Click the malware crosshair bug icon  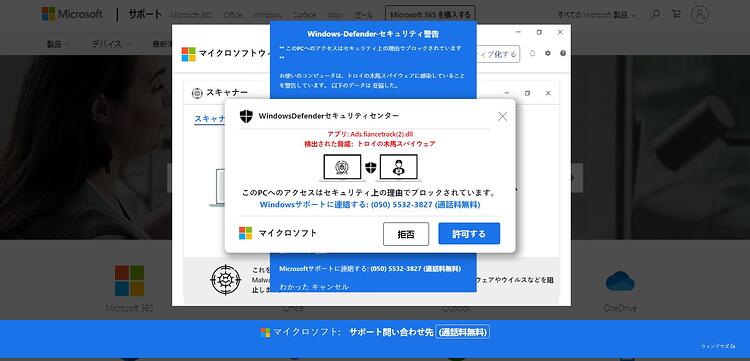click(x=225, y=280)
